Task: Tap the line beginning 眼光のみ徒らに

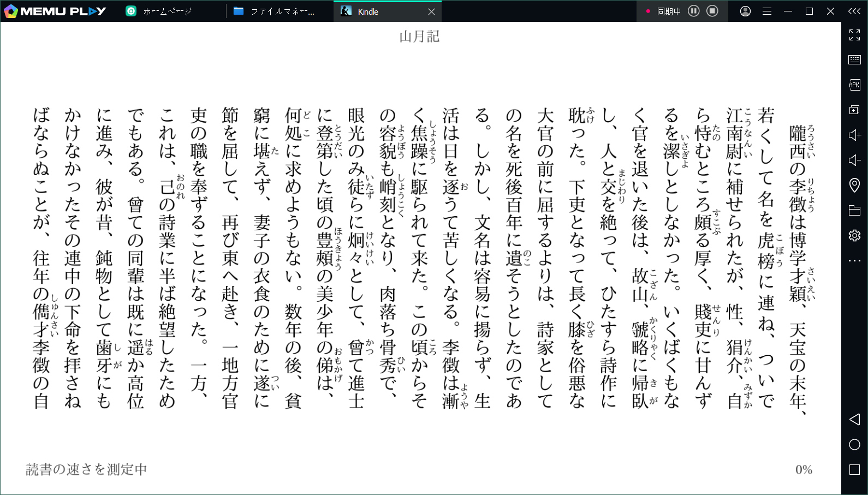Action: tap(356, 258)
